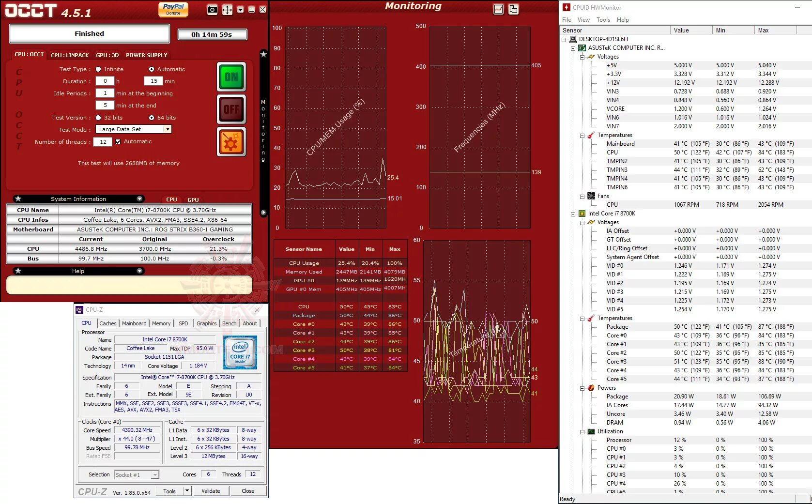
Task: Click the Duration minutes input field
Action: coord(154,81)
